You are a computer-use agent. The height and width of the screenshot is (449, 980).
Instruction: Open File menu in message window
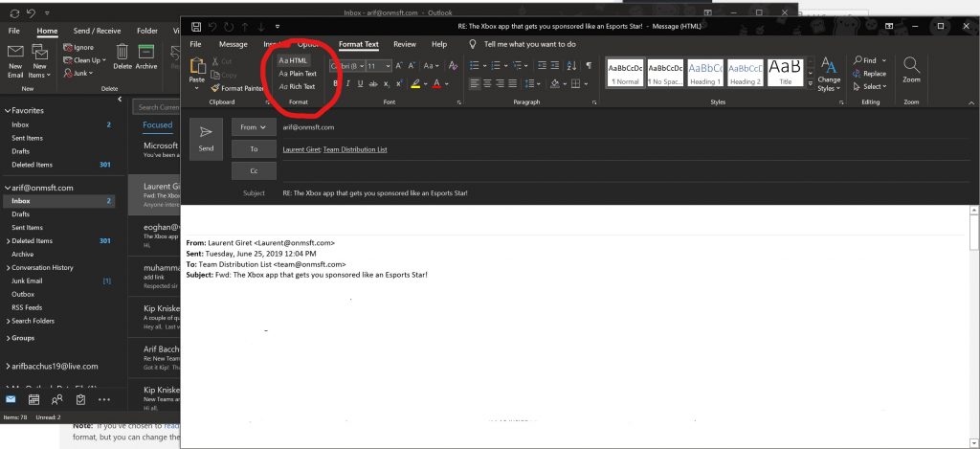point(195,44)
